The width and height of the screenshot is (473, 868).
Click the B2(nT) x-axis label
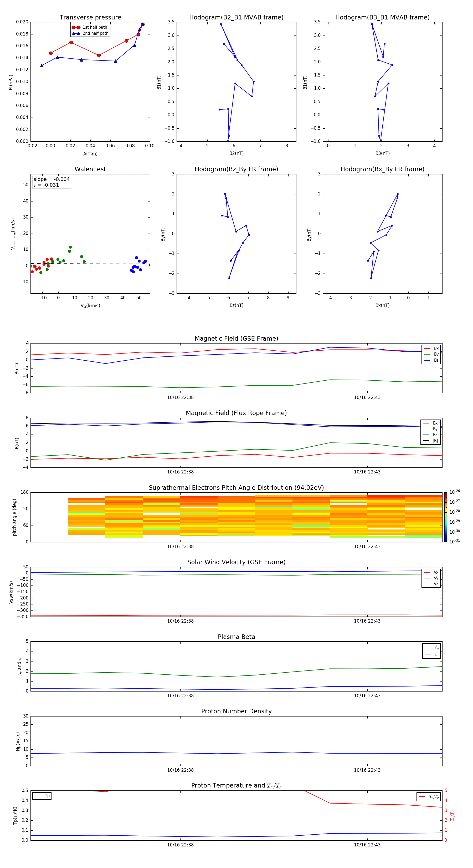pyautogui.click(x=236, y=153)
